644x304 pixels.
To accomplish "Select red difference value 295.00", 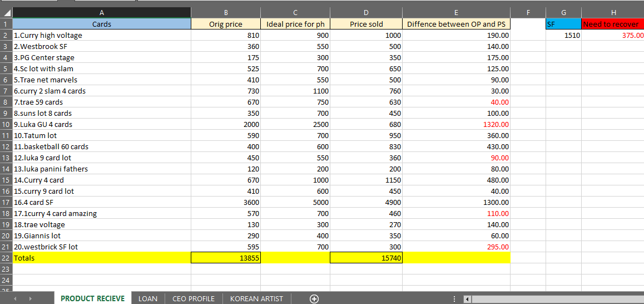I will (x=456, y=247).
